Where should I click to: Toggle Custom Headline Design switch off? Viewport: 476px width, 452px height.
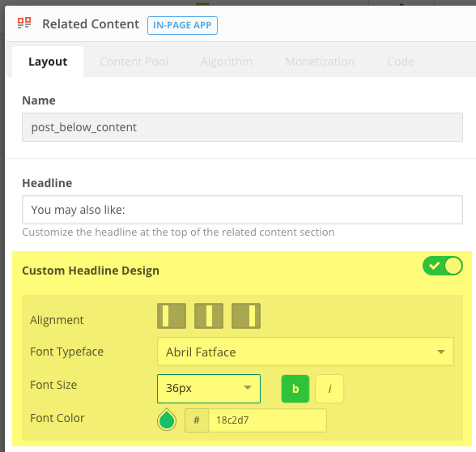click(442, 266)
